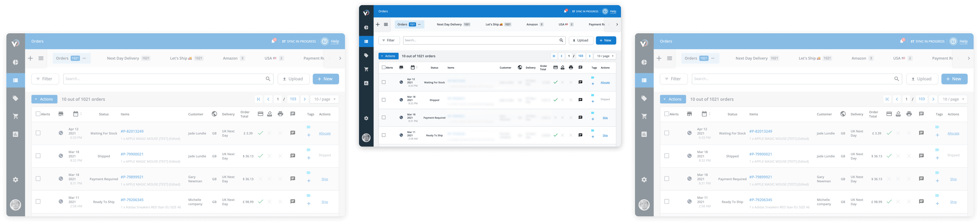Go to next page arrow in center window
Image resolution: width=980 pixels, height=224 pixels.
pos(589,56)
